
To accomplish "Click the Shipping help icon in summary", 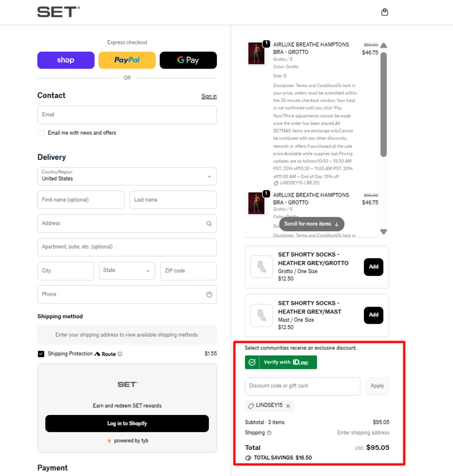I will click(x=269, y=433).
